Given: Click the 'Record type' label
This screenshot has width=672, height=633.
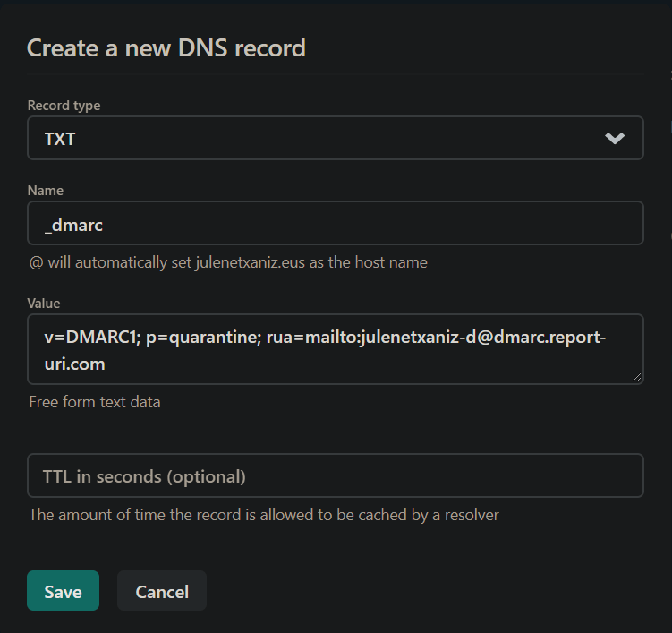Looking at the screenshot, I should point(64,106).
